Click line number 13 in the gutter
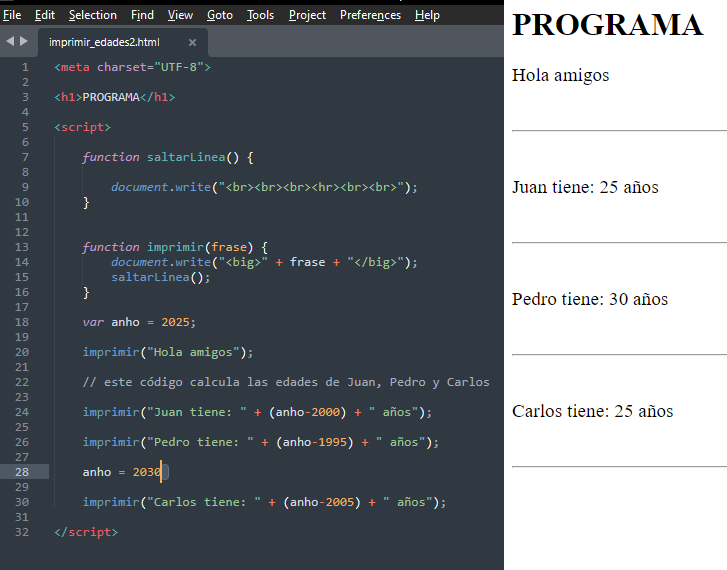The height and width of the screenshot is (570, 727). 22,247
